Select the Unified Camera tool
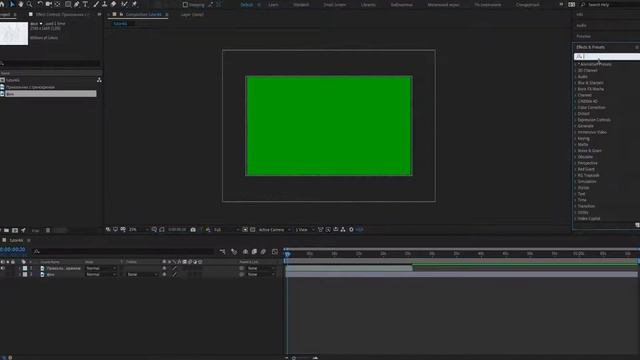640x360 pixels. click(49, 4)
